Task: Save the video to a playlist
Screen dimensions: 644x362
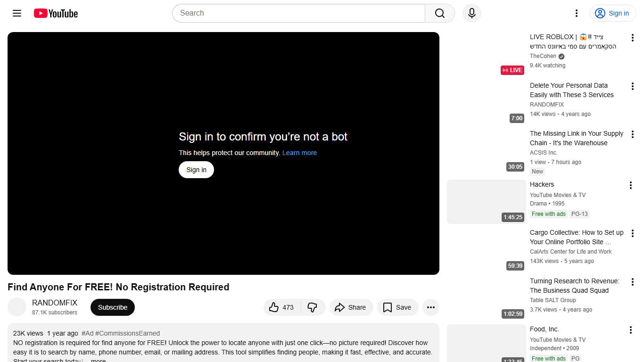Action: point(397,307)
